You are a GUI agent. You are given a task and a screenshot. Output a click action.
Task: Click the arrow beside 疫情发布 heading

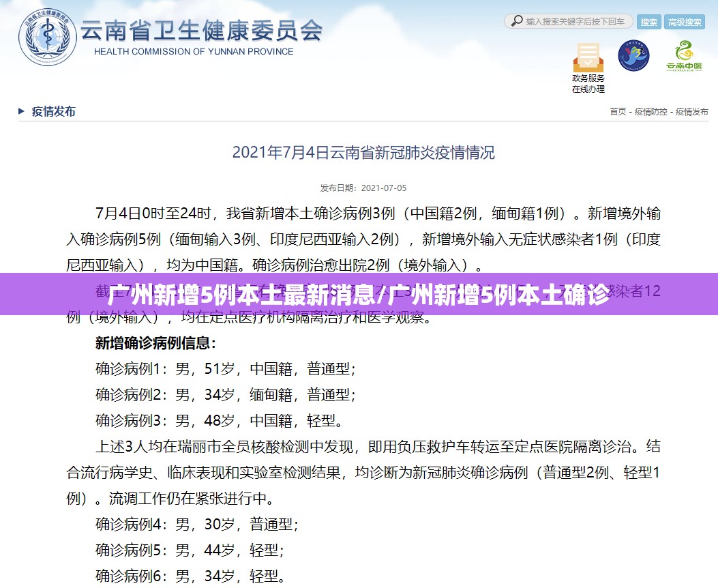pyautogui.click(x=21, y=111)
